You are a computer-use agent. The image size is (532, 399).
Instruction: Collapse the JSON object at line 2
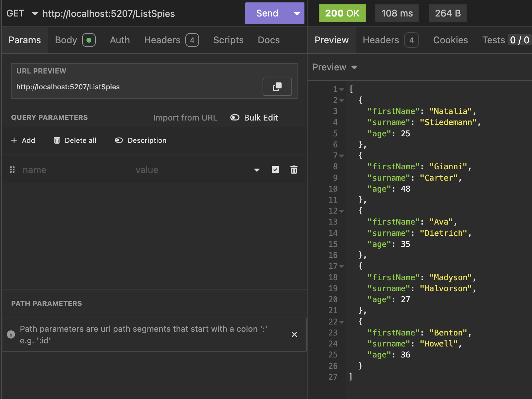(341, 101)
